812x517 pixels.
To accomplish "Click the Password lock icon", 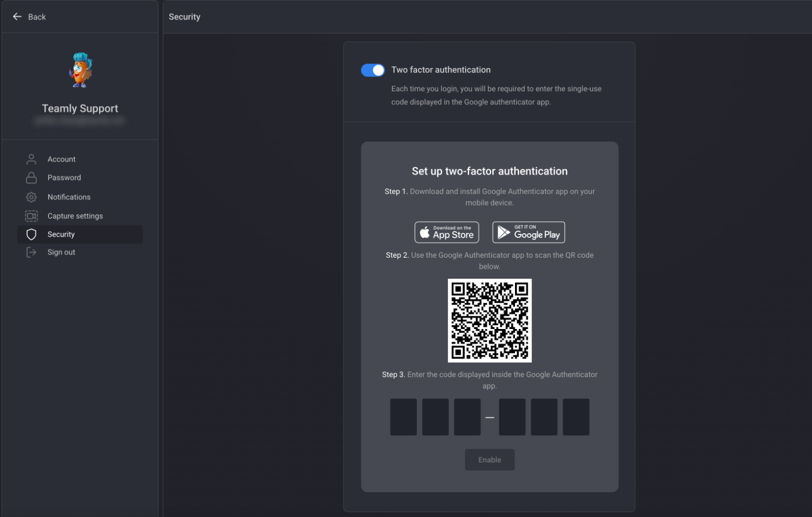I will click(x=32, y=177).
